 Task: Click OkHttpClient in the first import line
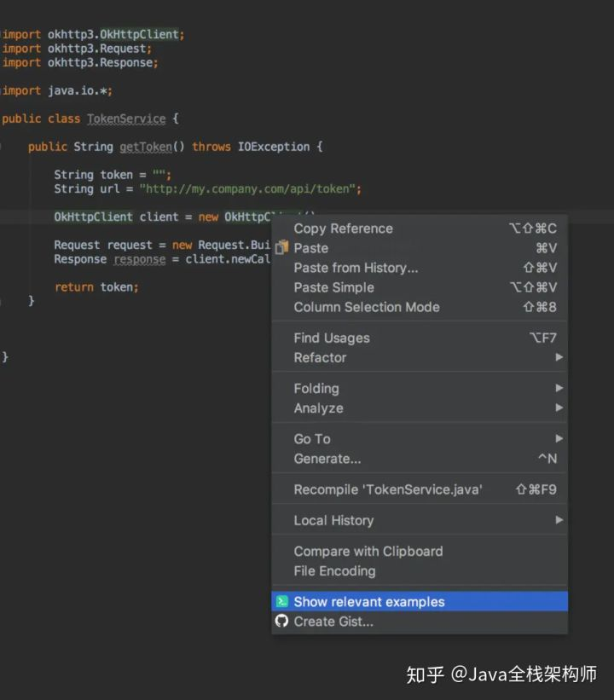[139, 34]
